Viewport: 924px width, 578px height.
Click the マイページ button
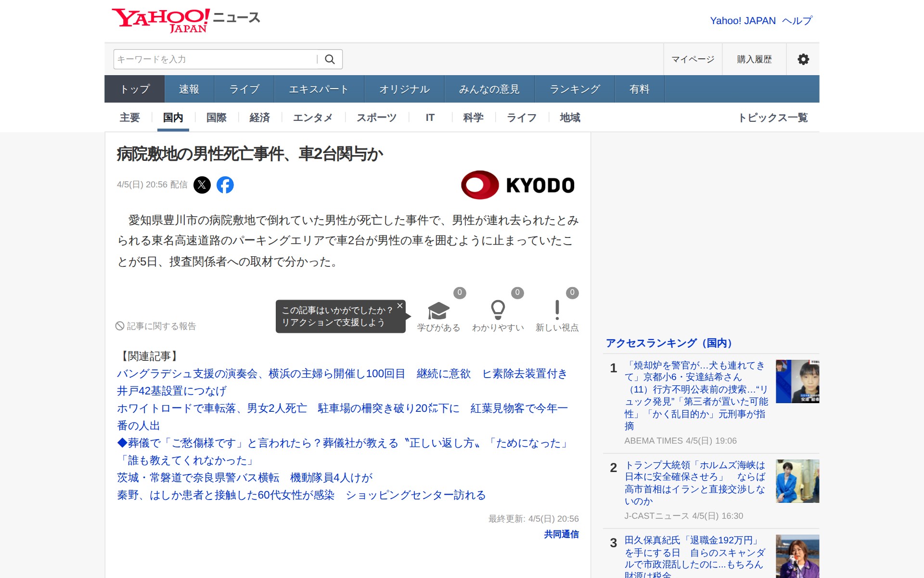693,59
